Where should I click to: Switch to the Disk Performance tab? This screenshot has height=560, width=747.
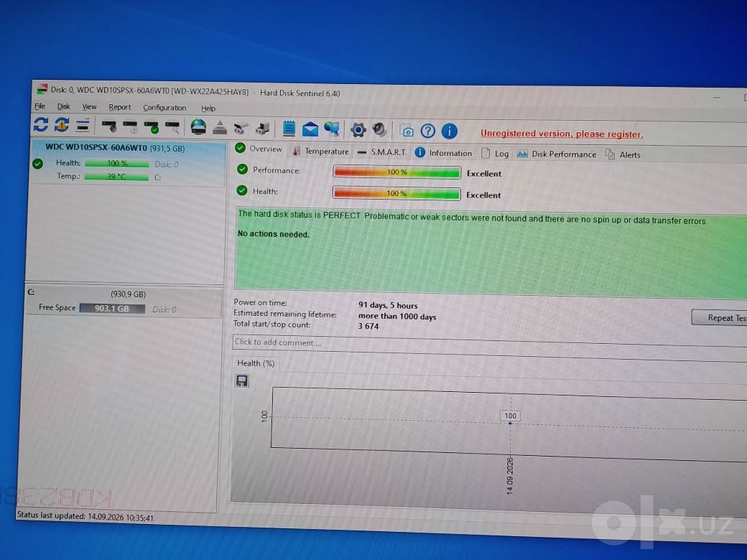click(556, 154)
